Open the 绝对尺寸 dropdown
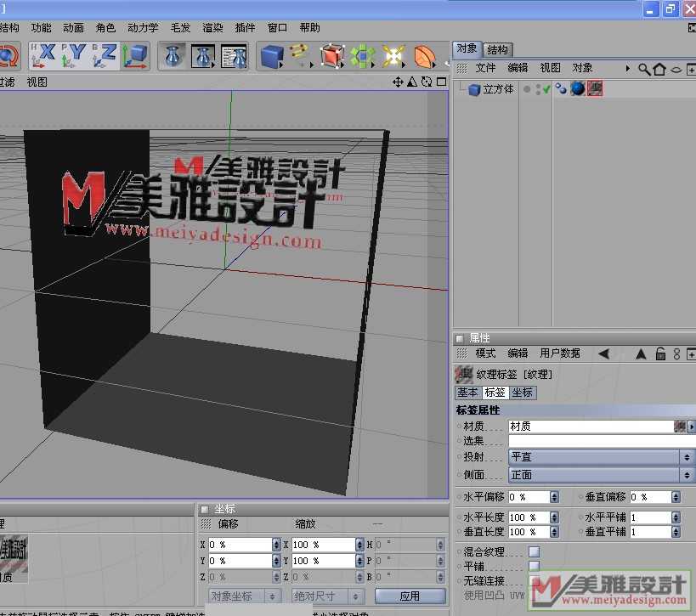Image resolution: width=696 pixels, height=616 pixels. click(327, 596)
